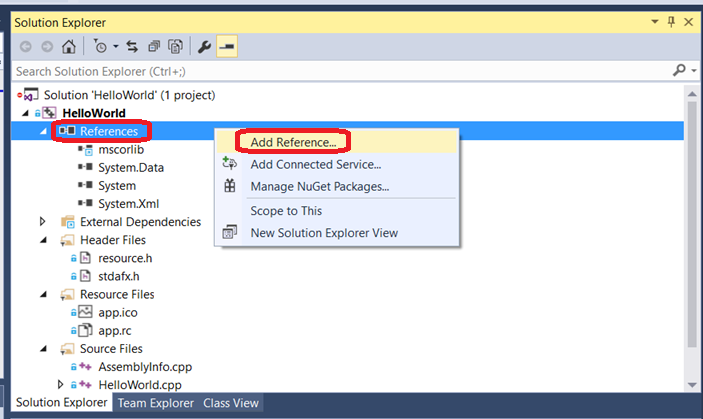
Task: Click AssemblyInfo.cpp C++ file icon
Action: point(85,366)
